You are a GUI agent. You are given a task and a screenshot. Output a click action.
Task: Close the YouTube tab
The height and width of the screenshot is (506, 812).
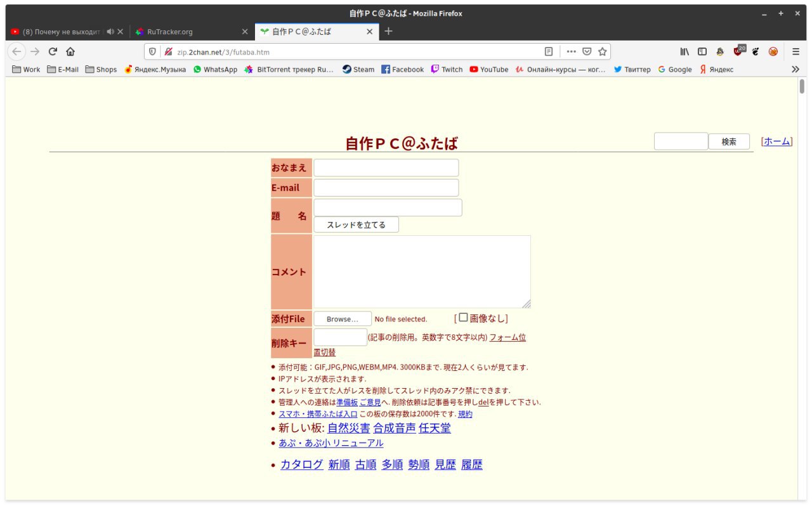point(121,31)
